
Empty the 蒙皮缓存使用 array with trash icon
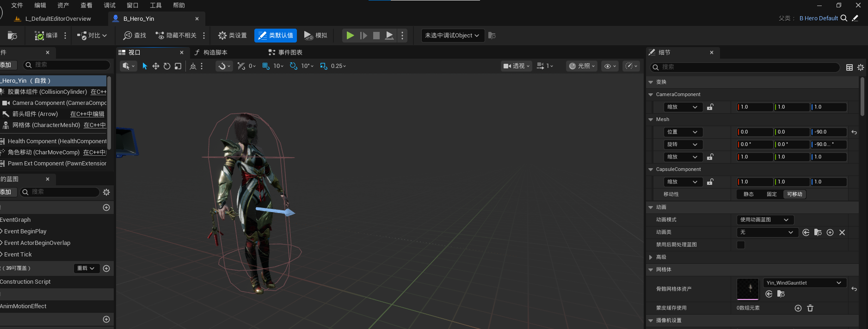pyautogui.click(x=810, y=308)
